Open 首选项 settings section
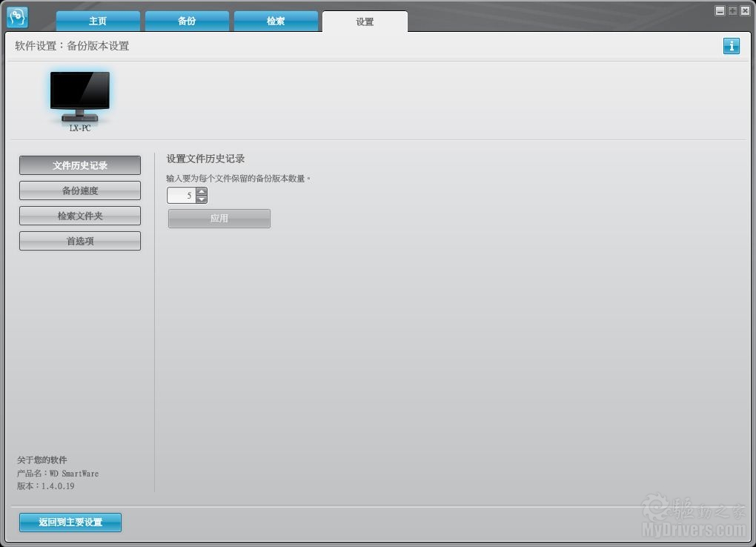Viewport: 756px width, 547px height. tap(80, 241)
